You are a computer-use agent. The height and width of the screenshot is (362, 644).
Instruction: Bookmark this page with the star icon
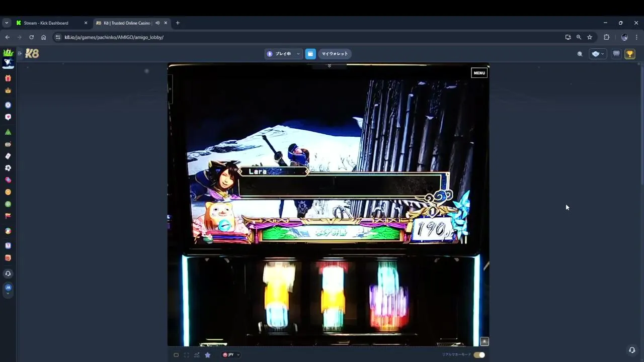click(590, 37)
